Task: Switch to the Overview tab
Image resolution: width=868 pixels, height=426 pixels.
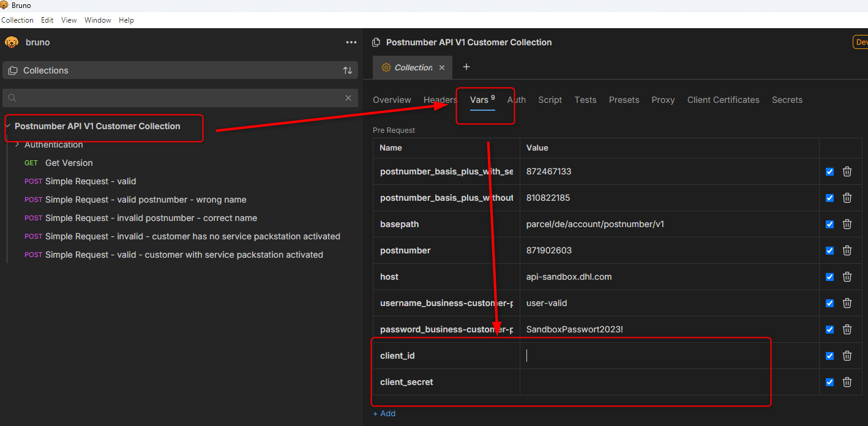Action: pos(392,100)
